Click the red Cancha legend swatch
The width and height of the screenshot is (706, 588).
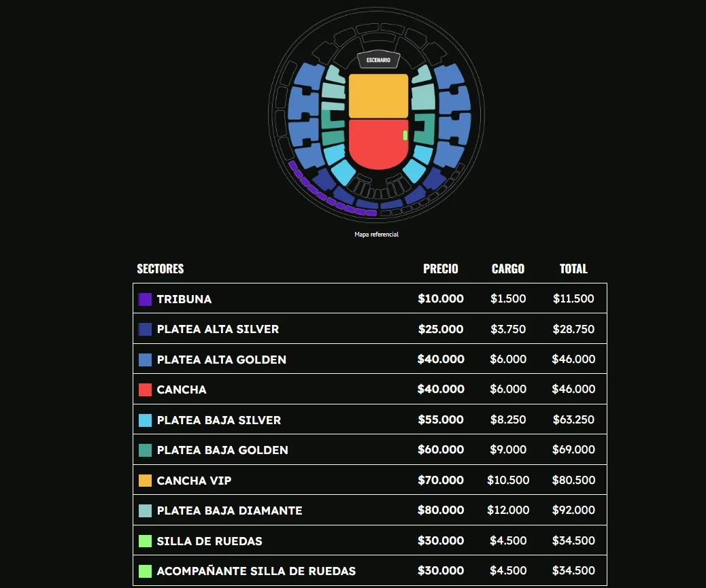coord(145,390)
